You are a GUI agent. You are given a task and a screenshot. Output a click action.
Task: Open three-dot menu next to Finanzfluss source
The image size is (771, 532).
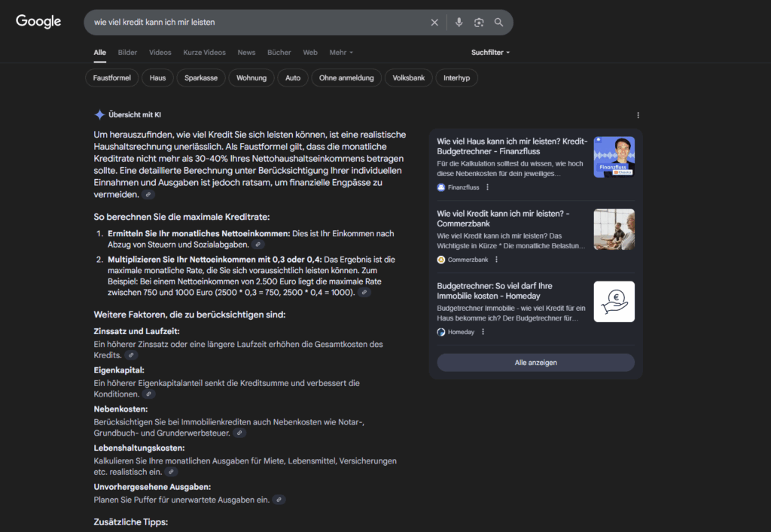(487, 187)
